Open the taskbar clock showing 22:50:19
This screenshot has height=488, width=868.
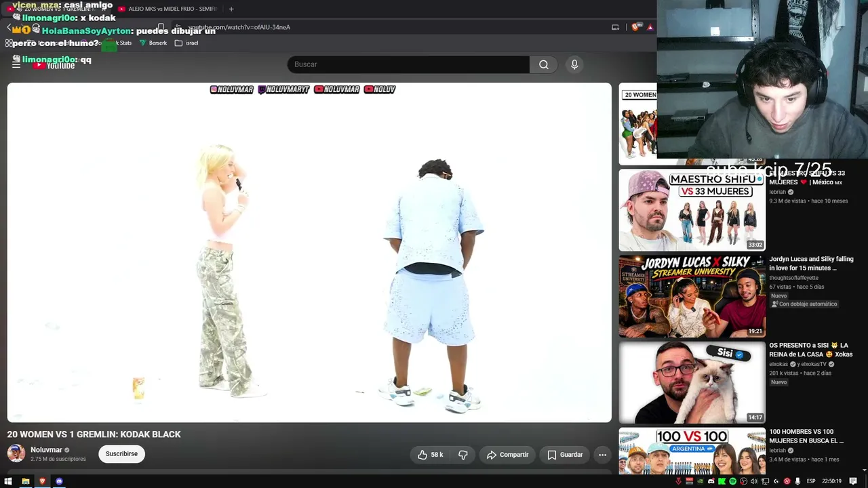[x=831, y=481]
